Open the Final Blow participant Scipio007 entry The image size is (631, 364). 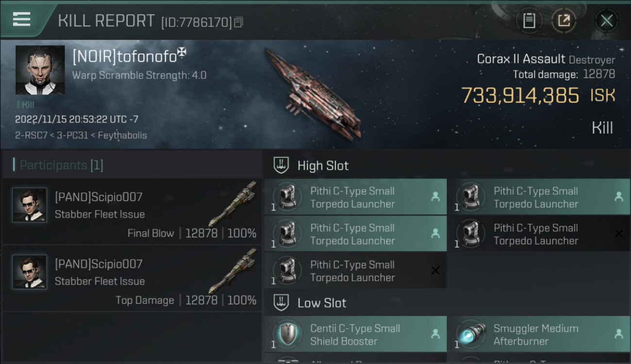(132, 212)
